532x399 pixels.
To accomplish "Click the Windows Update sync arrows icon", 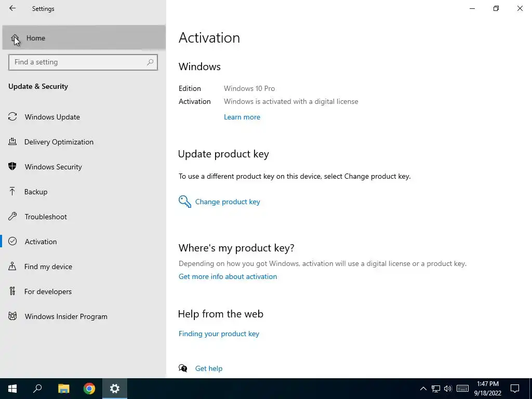I will (x=12, y=117).
